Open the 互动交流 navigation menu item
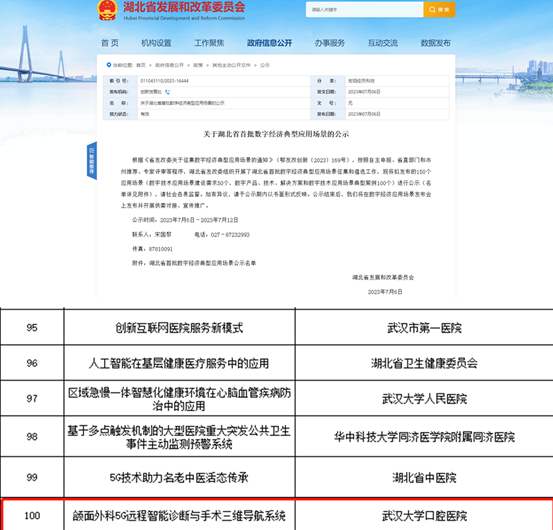 click(x=383, y=43)
